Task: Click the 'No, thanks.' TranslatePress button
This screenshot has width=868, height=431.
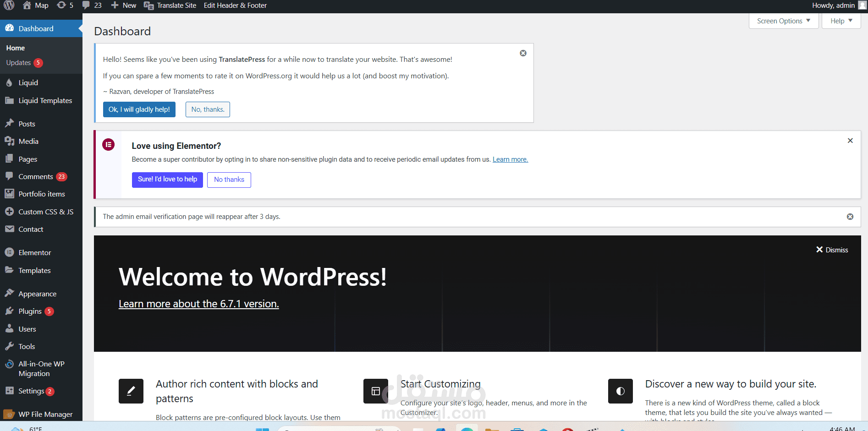Action: point(208,109)
